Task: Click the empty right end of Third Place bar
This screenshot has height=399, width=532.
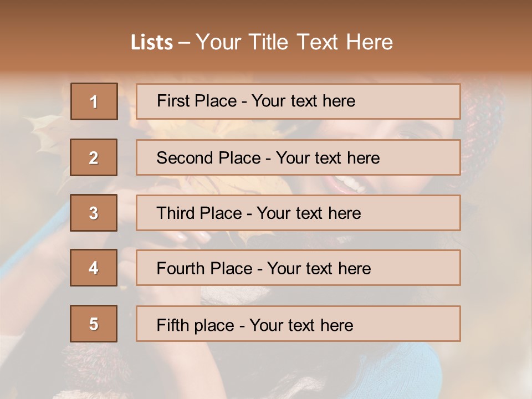Action: coord(421,213)
